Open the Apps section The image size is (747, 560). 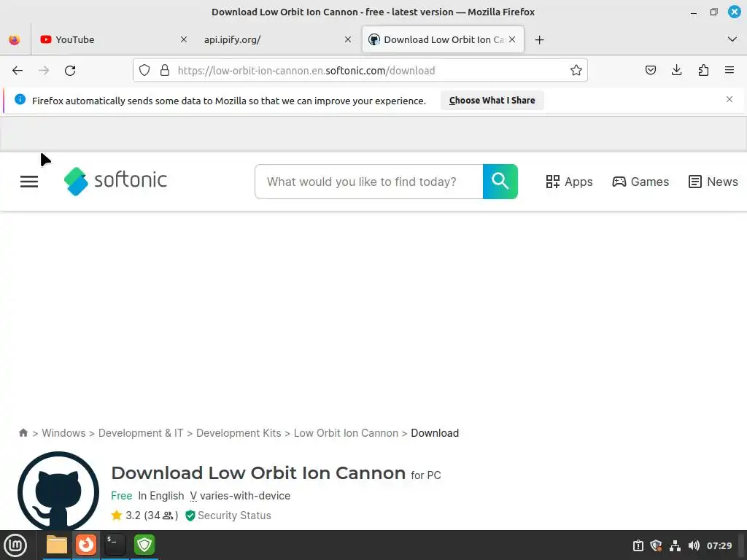[x=569, y=182]
